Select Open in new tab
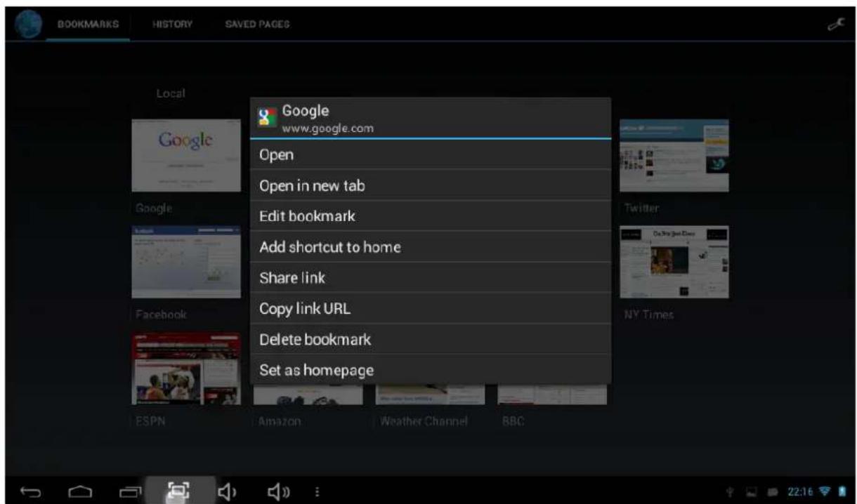 (x=431, y=185)
